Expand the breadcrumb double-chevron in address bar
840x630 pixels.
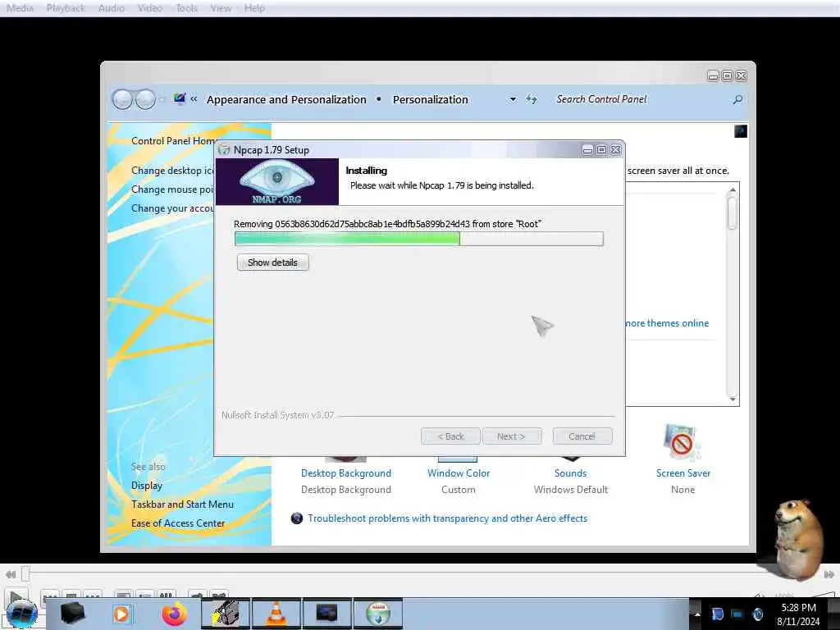coord(194,99)
